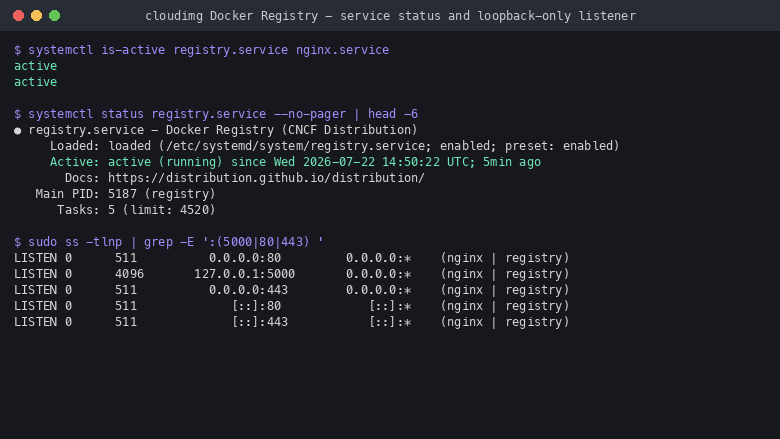
Task: Click 'registry.service – Docker Registry (CNCF Distribution)' line
Action: click(223, 130)
